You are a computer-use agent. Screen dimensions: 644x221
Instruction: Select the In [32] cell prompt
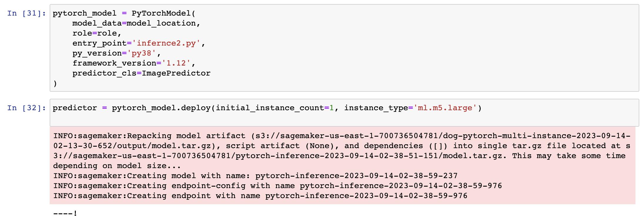(26, 108)
